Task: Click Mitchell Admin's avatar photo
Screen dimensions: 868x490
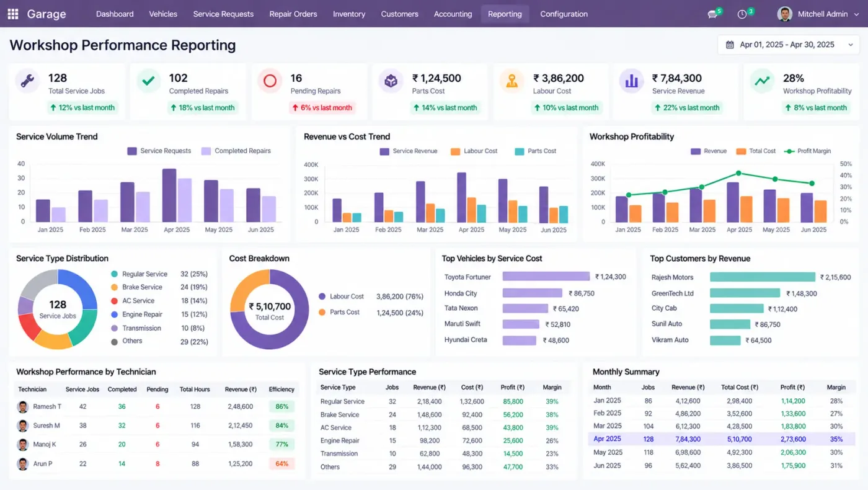Action: tap(785, 14)
